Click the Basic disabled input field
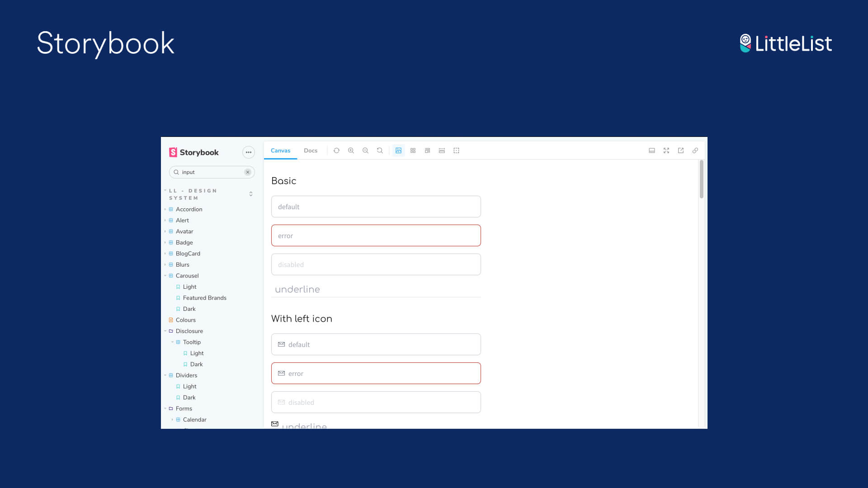Screen dimensions: 868x488 coord(376,264)
